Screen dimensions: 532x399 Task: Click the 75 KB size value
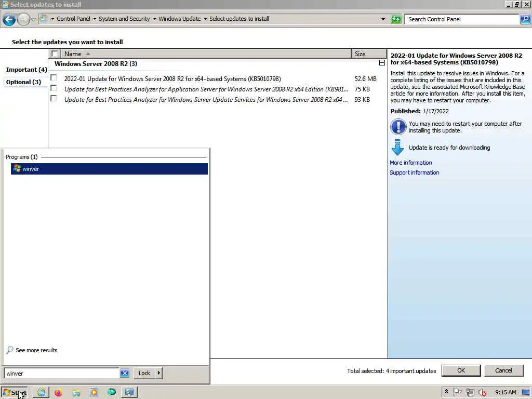[362, 89]
